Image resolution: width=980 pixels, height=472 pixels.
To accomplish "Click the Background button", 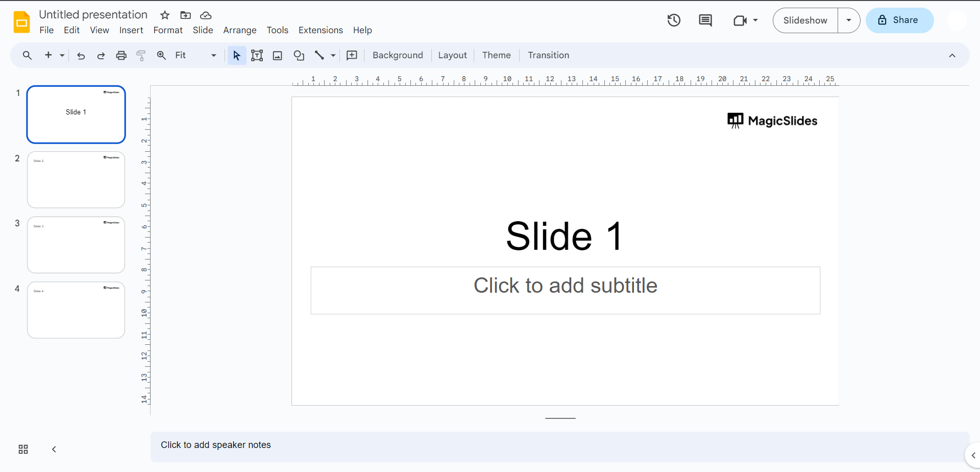I will click(398, 56).
